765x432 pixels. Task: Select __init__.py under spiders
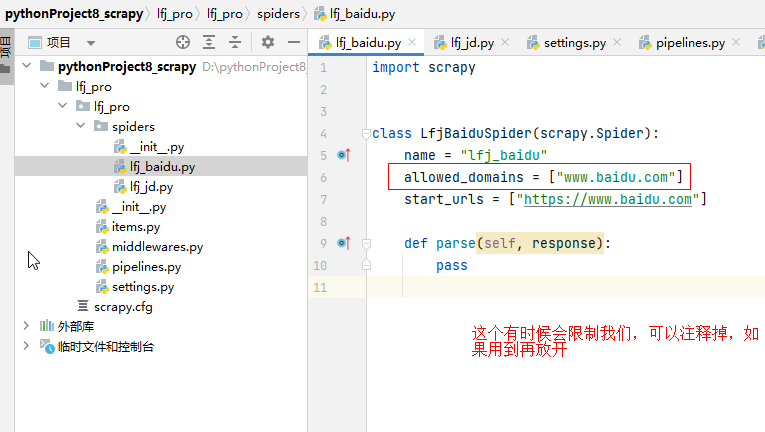pyautogui.click(x=149, y=147)
